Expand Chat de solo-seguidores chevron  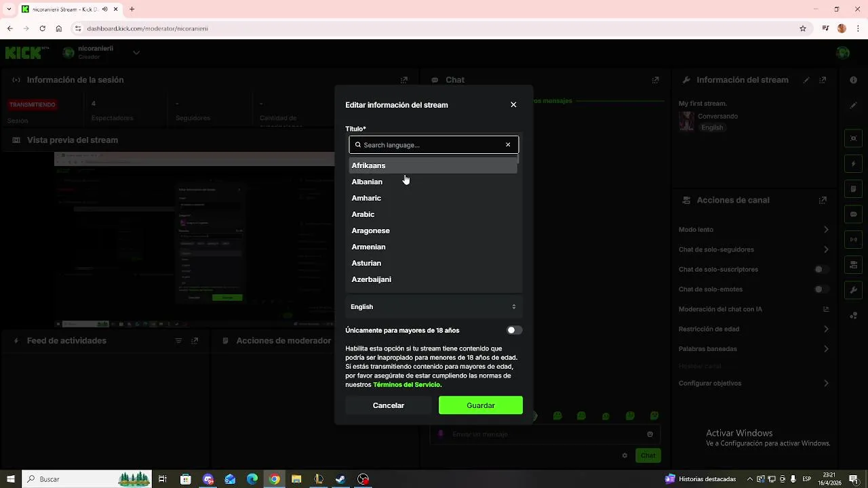coord(826,249)
